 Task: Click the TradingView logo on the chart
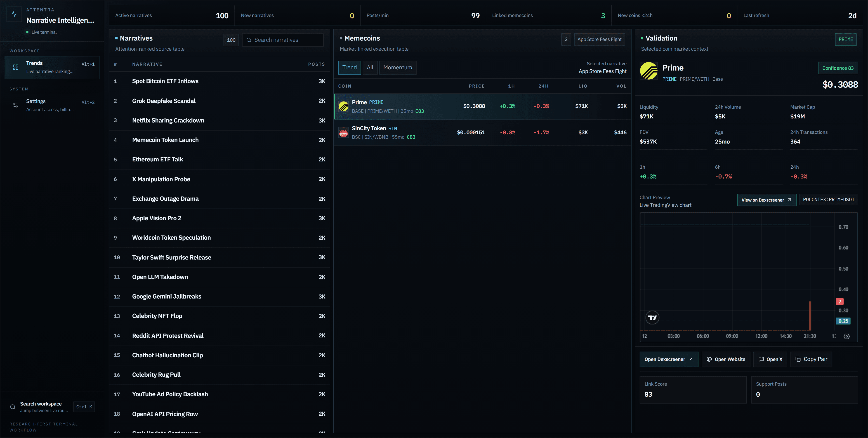click(x=652, y=317)
